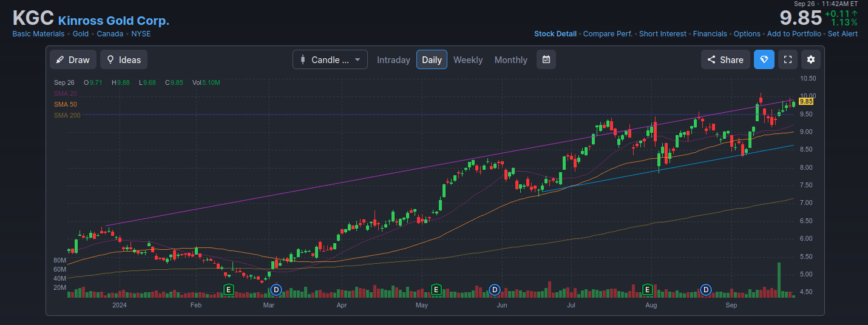Click the Set Alert link
This screenshot has height=325, width=868.
843,34
